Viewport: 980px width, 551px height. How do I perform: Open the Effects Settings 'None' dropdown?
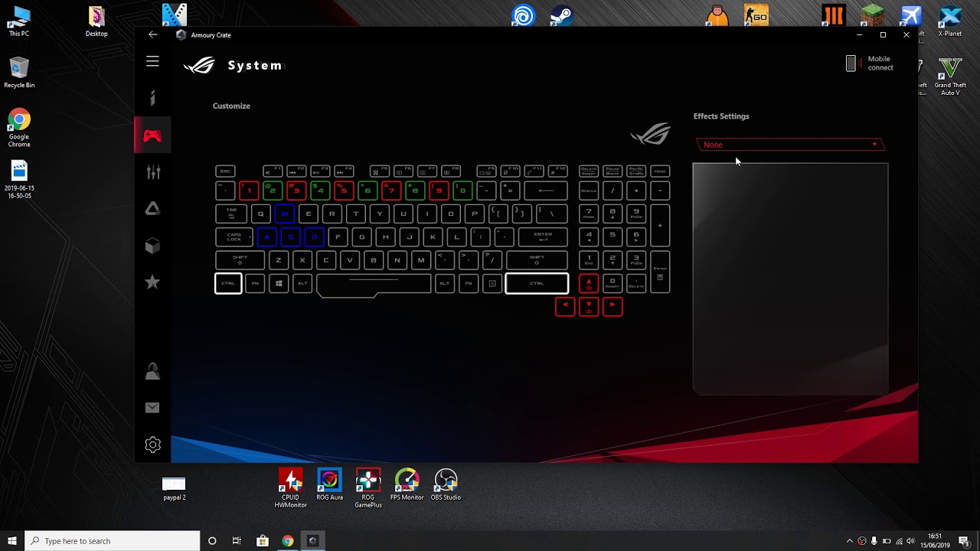coord(790,145)
